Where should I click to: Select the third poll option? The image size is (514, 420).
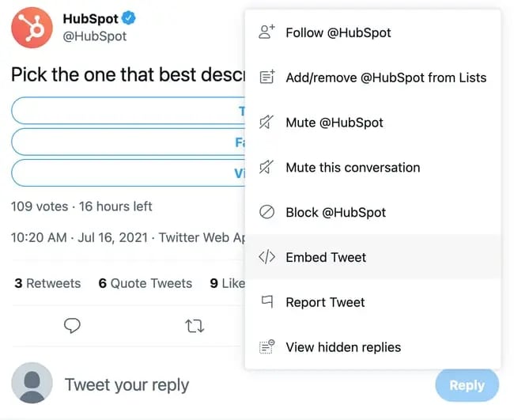coord(128,172)
